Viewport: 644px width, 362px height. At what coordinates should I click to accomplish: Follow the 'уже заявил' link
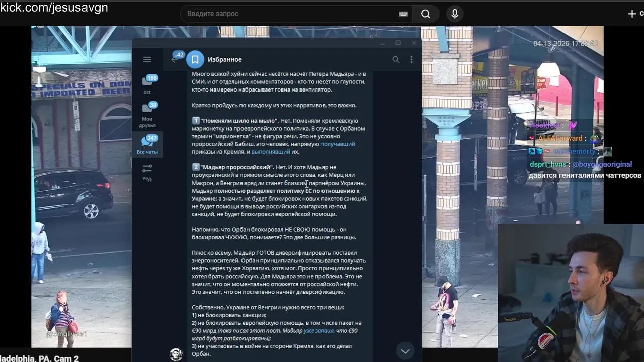pos(319,331)
